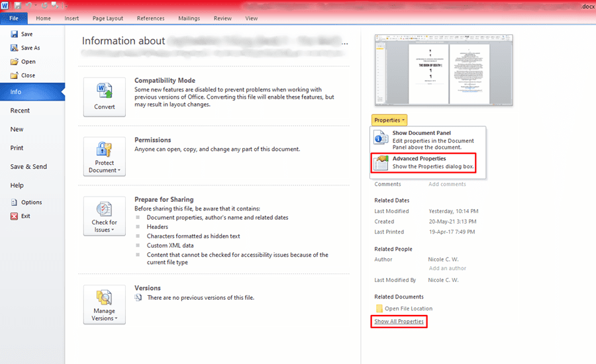
Task: Choose Show Document Panel menu entry
Action: [x=428, y=140]
